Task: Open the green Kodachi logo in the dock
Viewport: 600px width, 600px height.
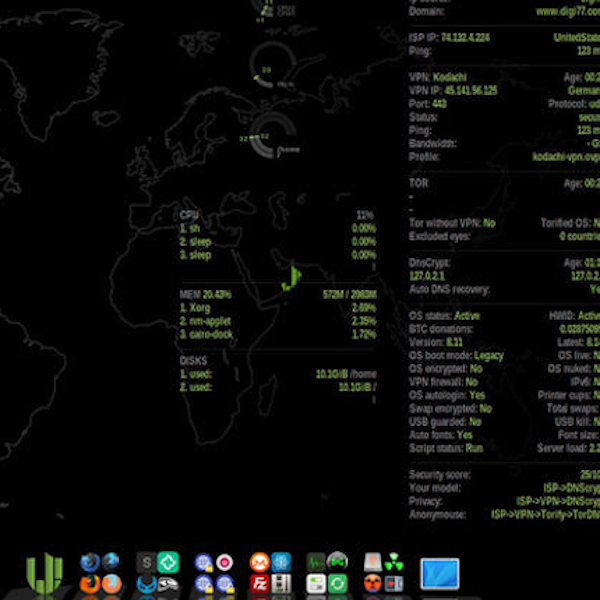Action: coord(43,574)
